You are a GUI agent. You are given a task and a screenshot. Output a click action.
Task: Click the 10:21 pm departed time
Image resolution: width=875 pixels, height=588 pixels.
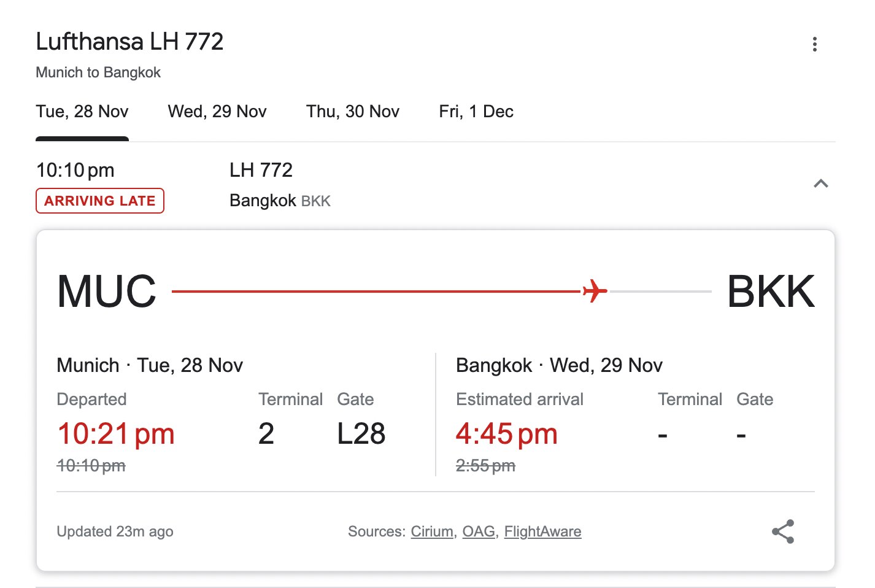click(x=116, y=434)
